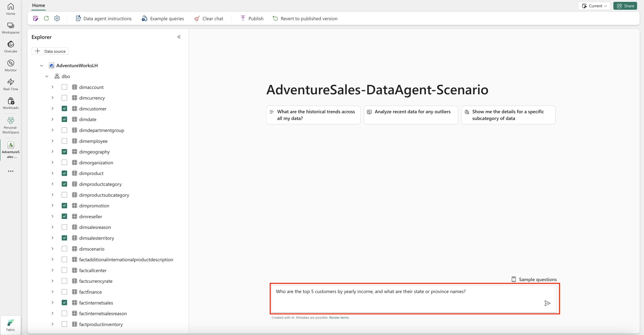Switch to the Home ribbon tab
The image size is (644, 335).
38,5
